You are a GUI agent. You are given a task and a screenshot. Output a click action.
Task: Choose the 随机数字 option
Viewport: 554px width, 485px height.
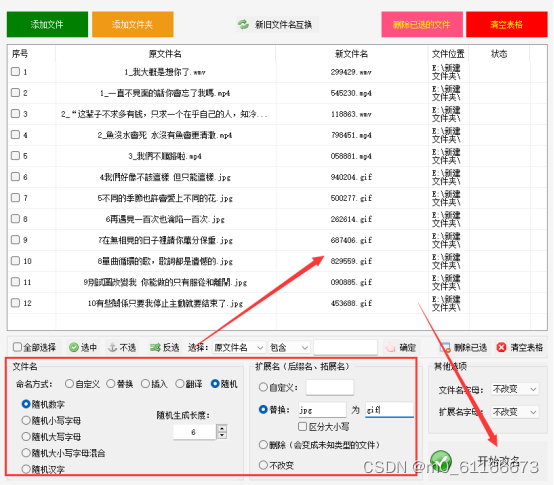(26, 404)
